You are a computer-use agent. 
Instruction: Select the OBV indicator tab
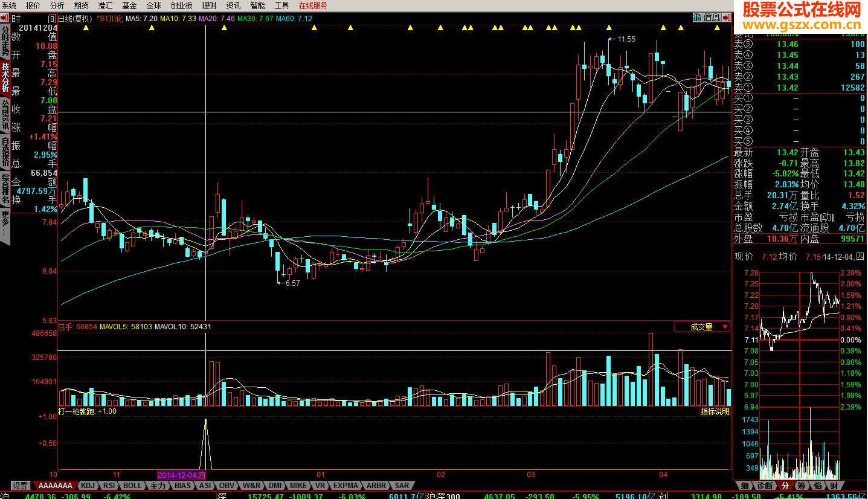(227, 485)
